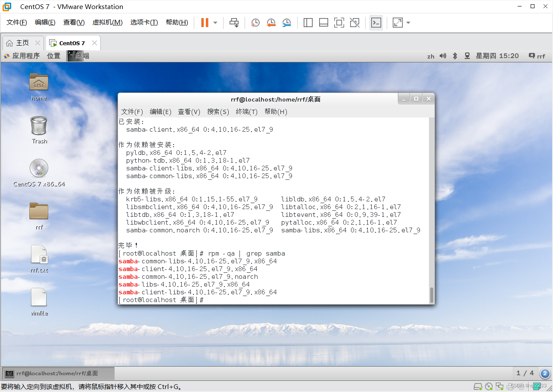Expand the stretch display dropdown arrow
The image size is (553, 392).
408,23
